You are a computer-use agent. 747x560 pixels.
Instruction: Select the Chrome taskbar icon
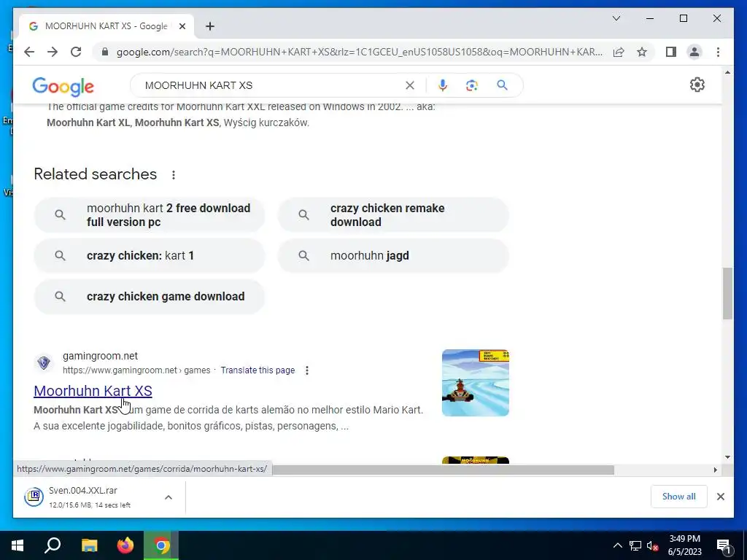(161, 545)
